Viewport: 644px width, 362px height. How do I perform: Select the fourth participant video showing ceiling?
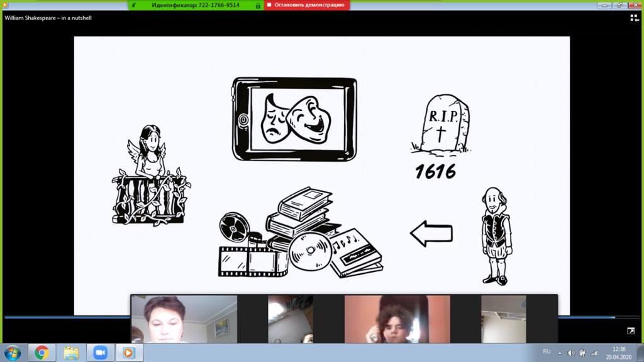click(x=503, y=319)
